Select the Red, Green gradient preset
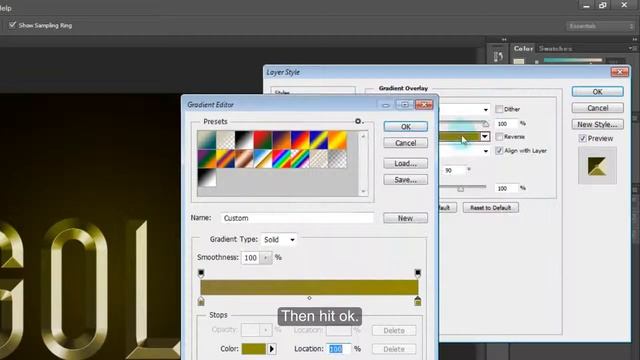This screenshot has height=360, width=640. tap(263, 140)
